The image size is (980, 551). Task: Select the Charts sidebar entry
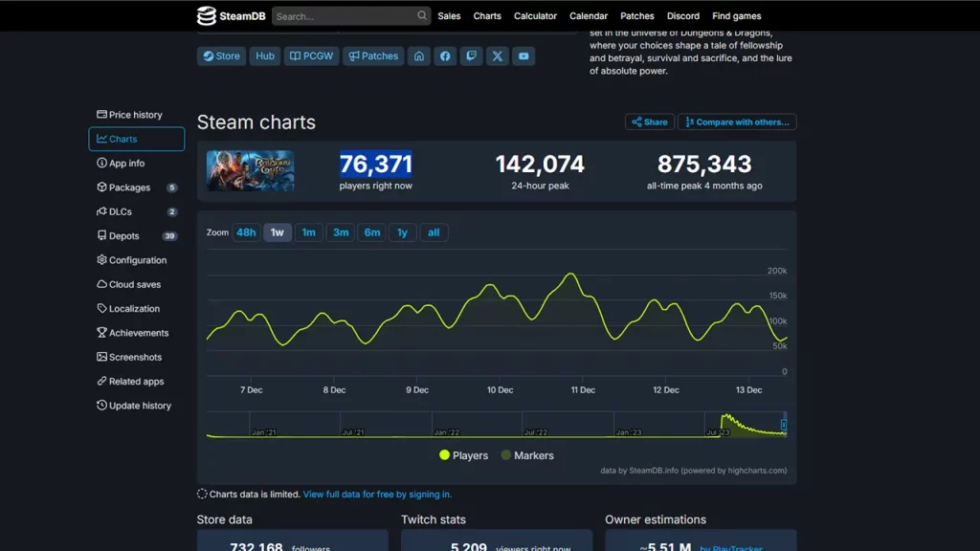pyautogui.click(x=136, y=139)
